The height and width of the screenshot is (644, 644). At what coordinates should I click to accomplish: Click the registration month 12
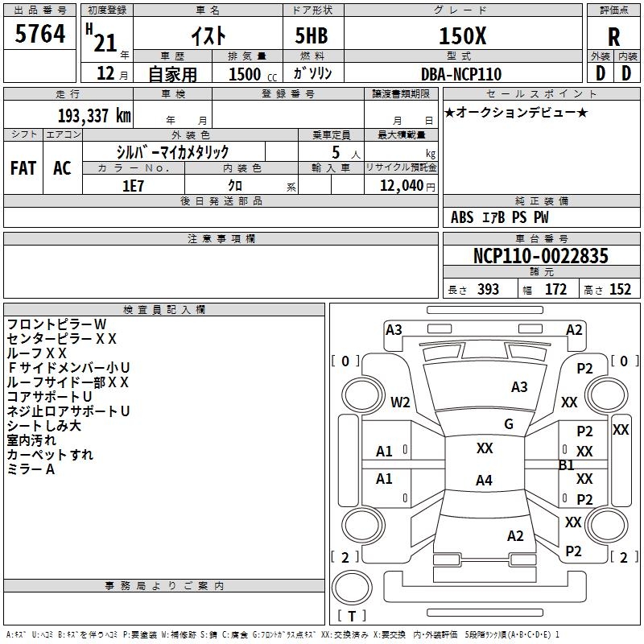coord(105,73)
